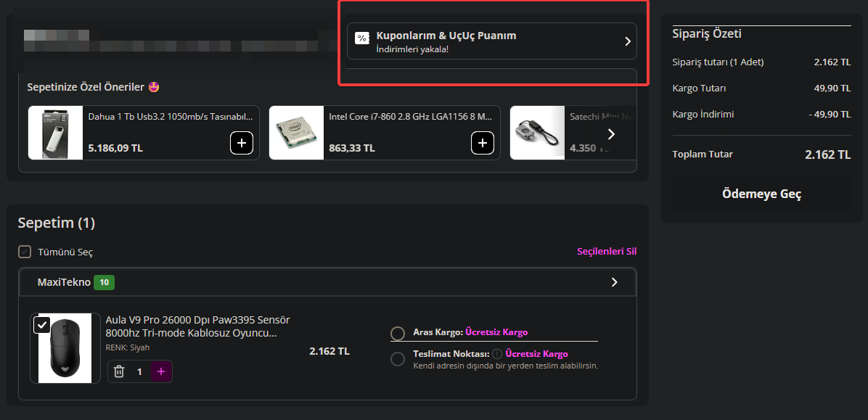Open the Aula V9 Pro mouse image
Image resolution: width=868 pixels, height=420 pixels.
pyautogui.click(x=65, y=348)
